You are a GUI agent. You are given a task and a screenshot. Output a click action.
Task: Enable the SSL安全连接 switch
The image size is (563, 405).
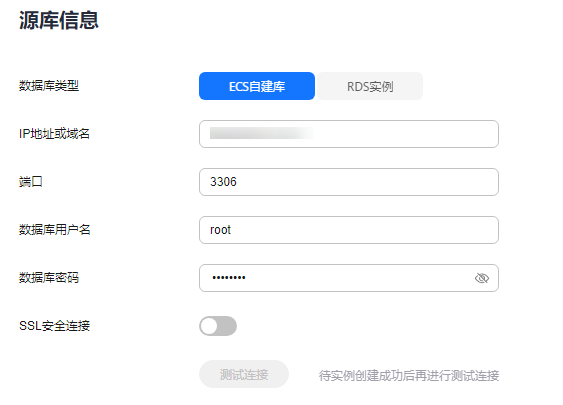218,326
